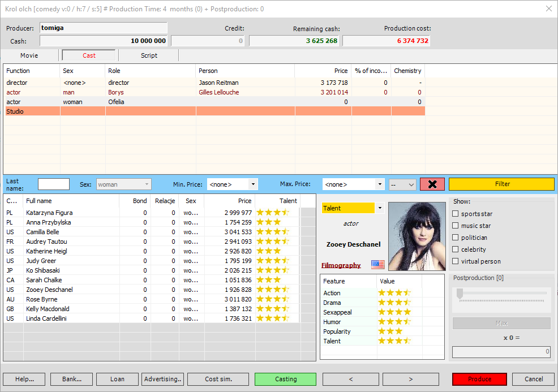Click the Postproduction slider handle
Image resolution: width=558 pixels, height=392 pixels.
click(x=460, y=293)
